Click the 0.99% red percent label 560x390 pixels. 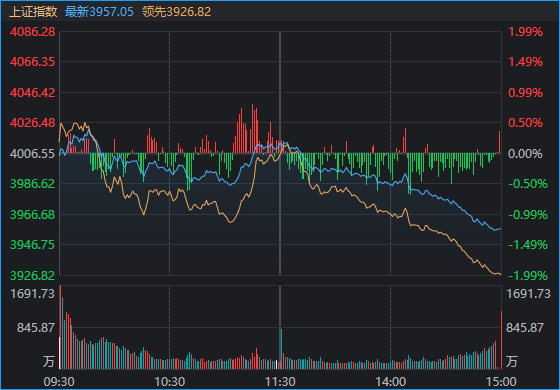tap(525, 92)
